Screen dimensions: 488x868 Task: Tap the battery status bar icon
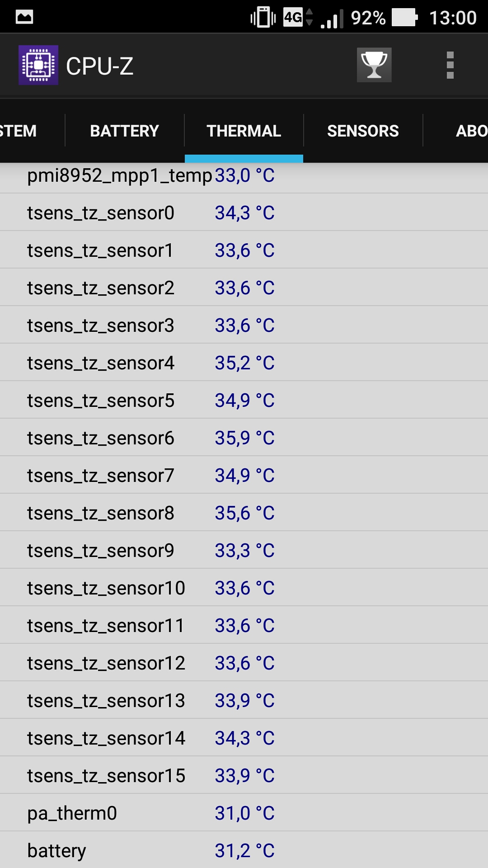405,18
